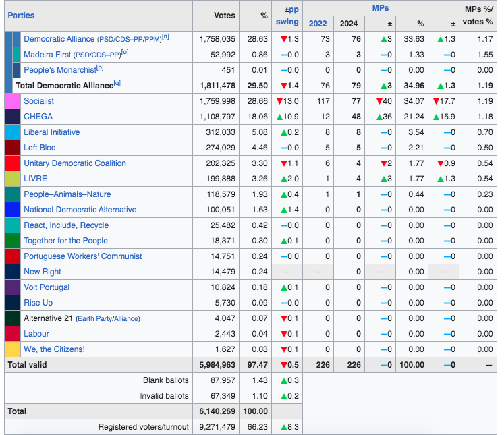Open the 2022 column header link
The image size is (504, 435).
tap(318, 24)
